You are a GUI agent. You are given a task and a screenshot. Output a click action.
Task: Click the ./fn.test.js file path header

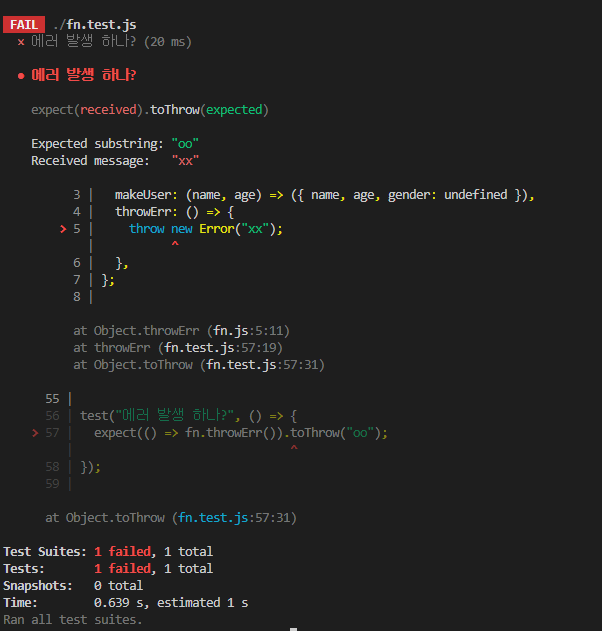tap(95, 25)
